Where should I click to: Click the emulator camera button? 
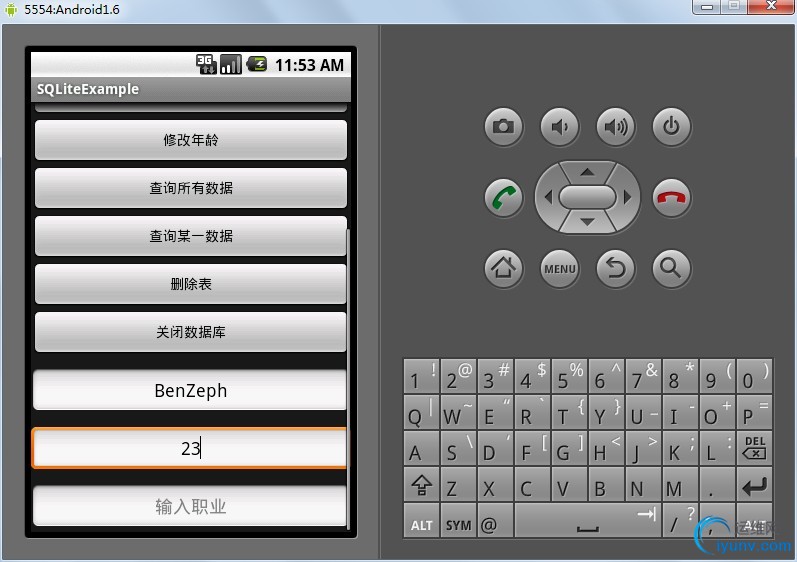point(503,126)
